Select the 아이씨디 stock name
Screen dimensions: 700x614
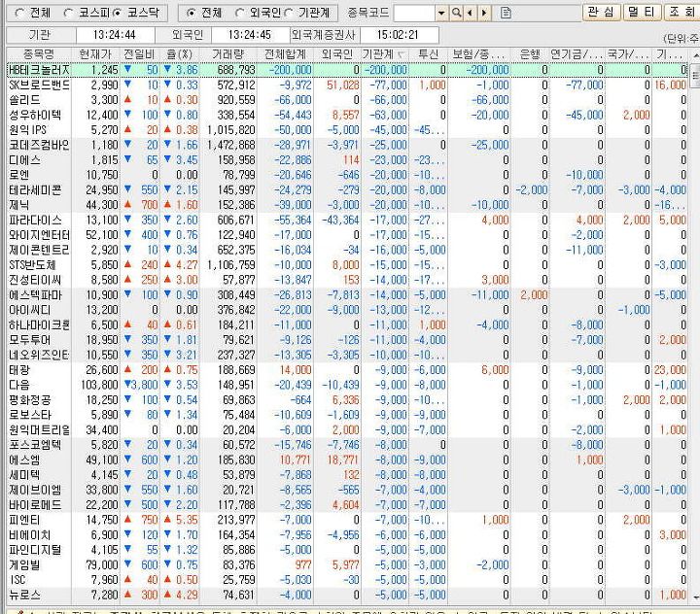[x=29, y=310]
